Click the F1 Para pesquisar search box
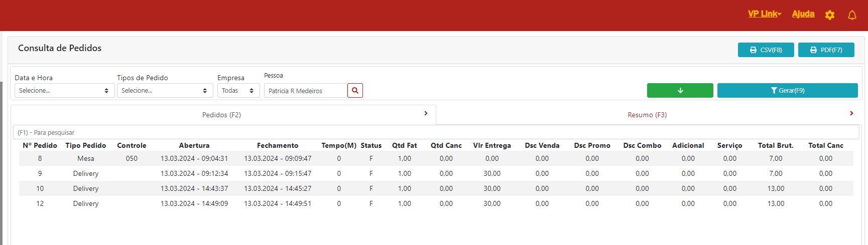868x245 pixels. [435, 132]
